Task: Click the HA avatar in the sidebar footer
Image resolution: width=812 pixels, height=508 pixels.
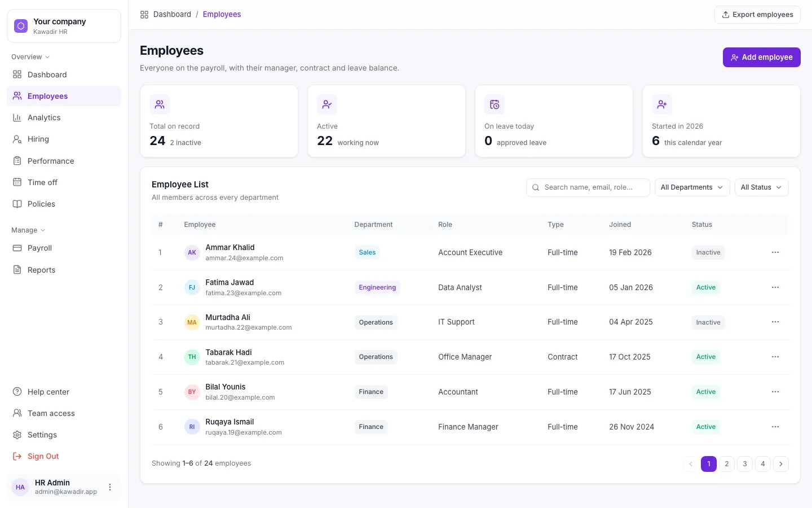Action: tap(20, 487)
